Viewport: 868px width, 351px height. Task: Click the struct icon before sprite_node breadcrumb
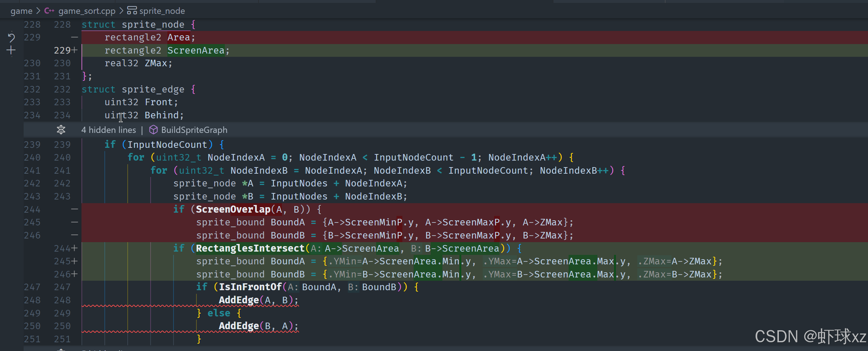click(x=132, y=11)
